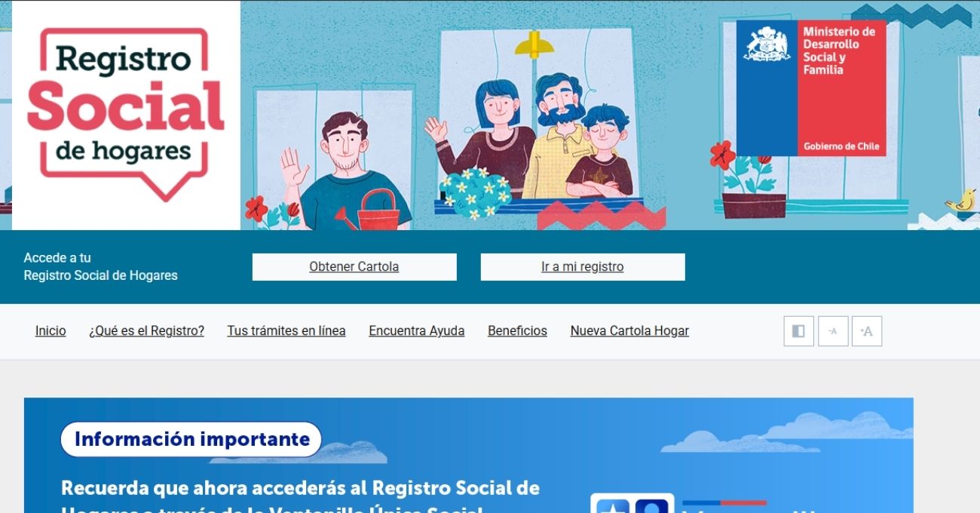This screenshot has width=980, height=513.
Task: Go to the Inicio menu item
Action: [x=51, y=331]
